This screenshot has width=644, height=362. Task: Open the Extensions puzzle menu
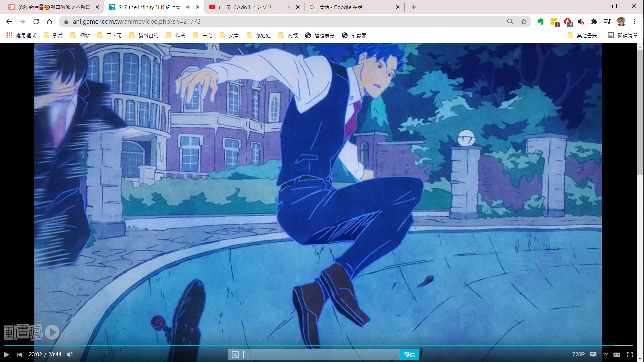(594, 22)
